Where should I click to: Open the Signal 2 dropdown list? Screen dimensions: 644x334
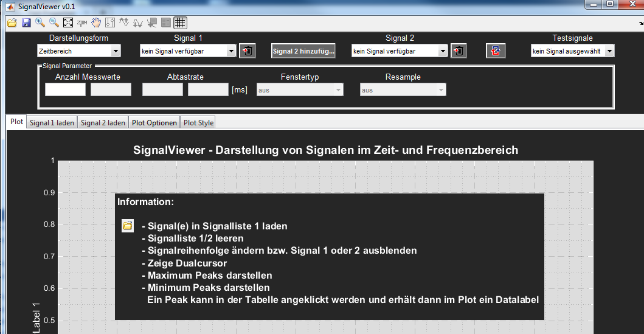coord(400,51)
